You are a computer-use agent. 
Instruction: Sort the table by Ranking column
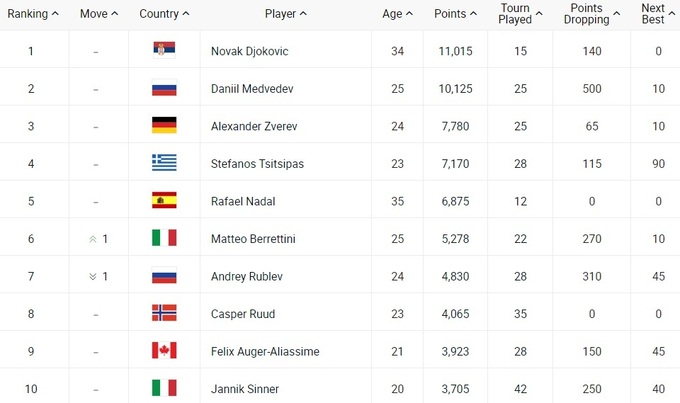point(33,14)
